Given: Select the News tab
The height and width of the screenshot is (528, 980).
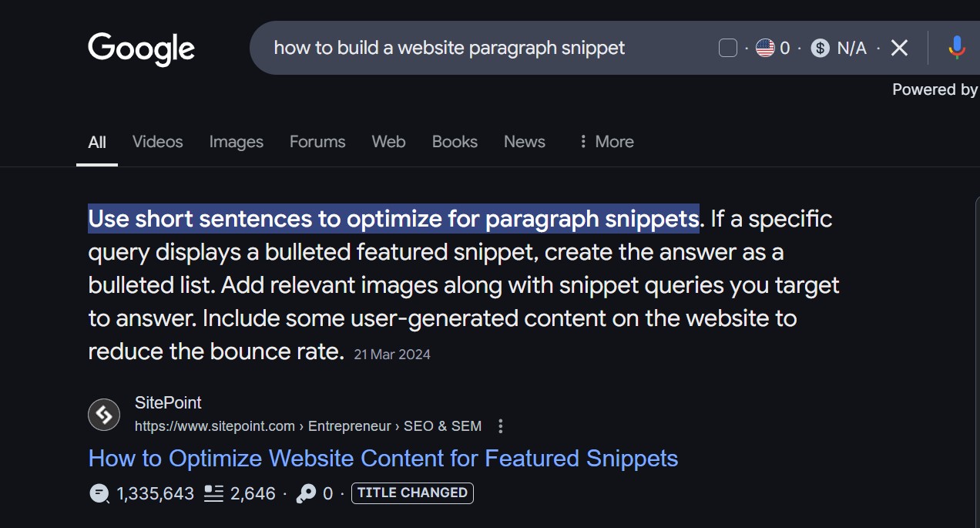Looking at the screenshot, I should pos(524,142).
